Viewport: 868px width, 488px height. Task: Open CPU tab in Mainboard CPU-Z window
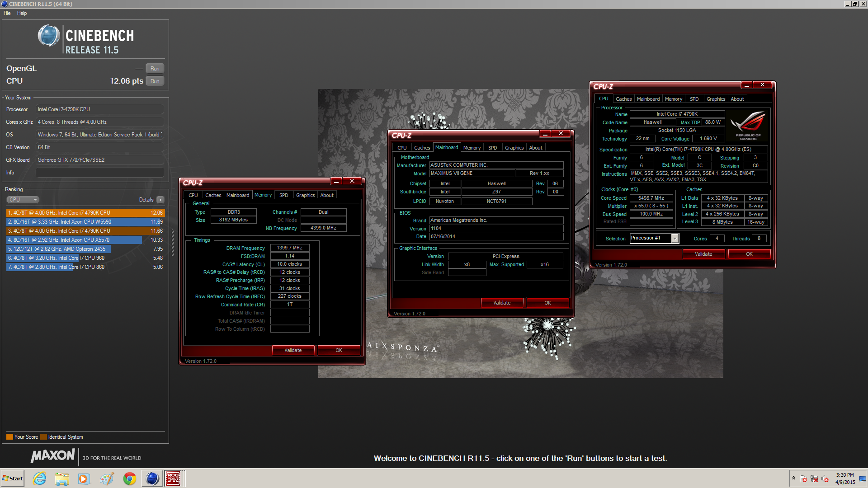coord(402,148)
